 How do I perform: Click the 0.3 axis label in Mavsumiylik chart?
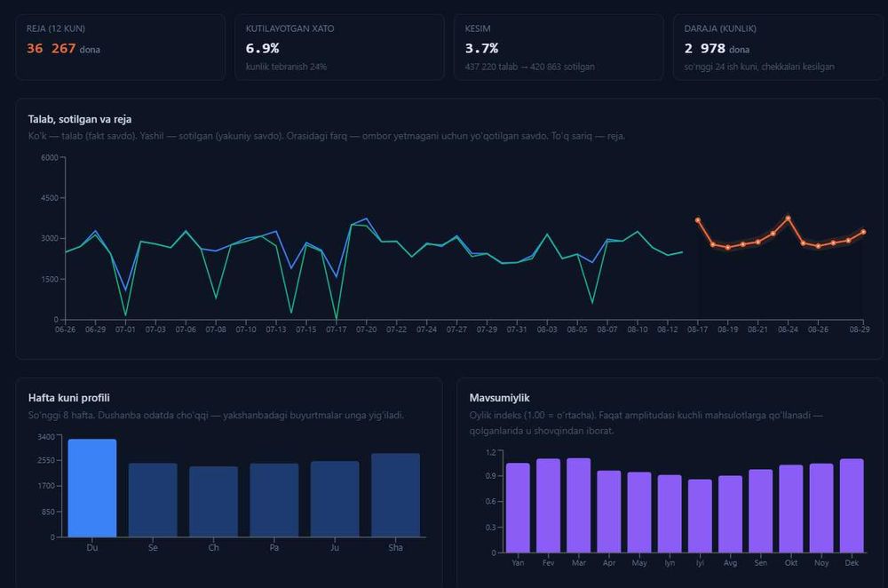coord(491,528)
